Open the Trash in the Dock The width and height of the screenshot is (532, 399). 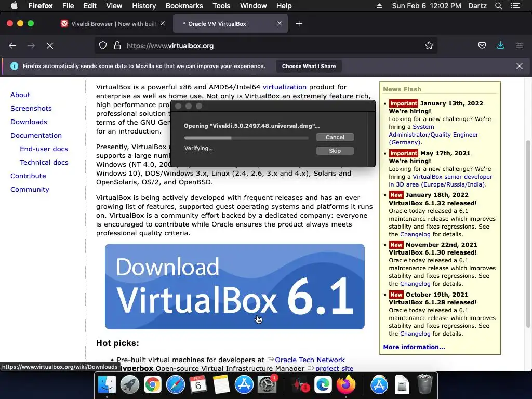[424, 384]
